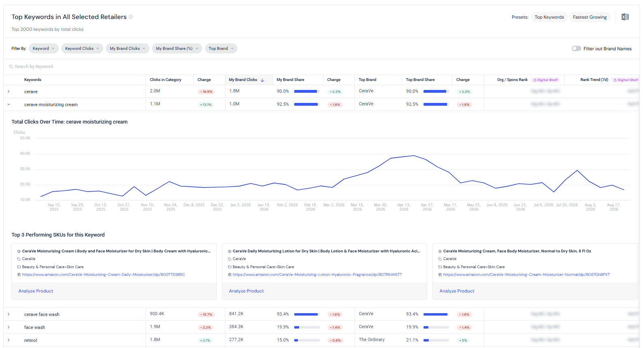Viewport: 644px width, 348px height.
Task: Open the Amazon link ending in B087GNBPXT
Action: click(x=526, y=275)
